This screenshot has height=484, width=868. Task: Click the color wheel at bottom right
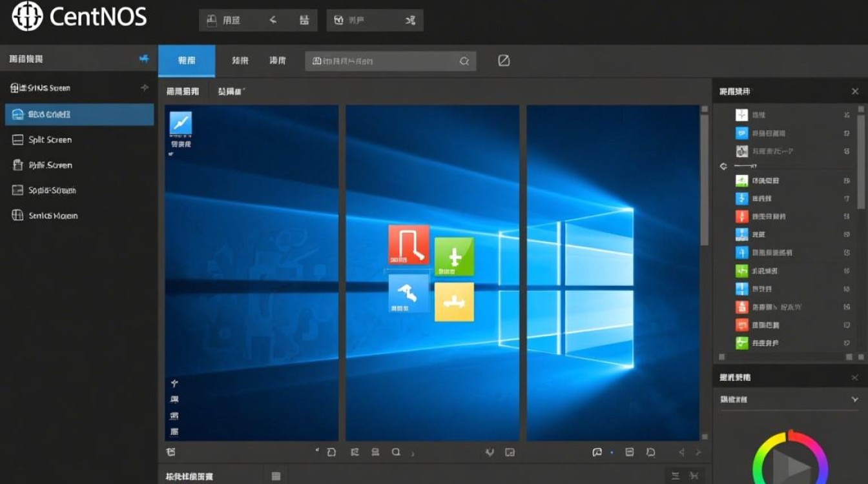[x=790, y=459]
